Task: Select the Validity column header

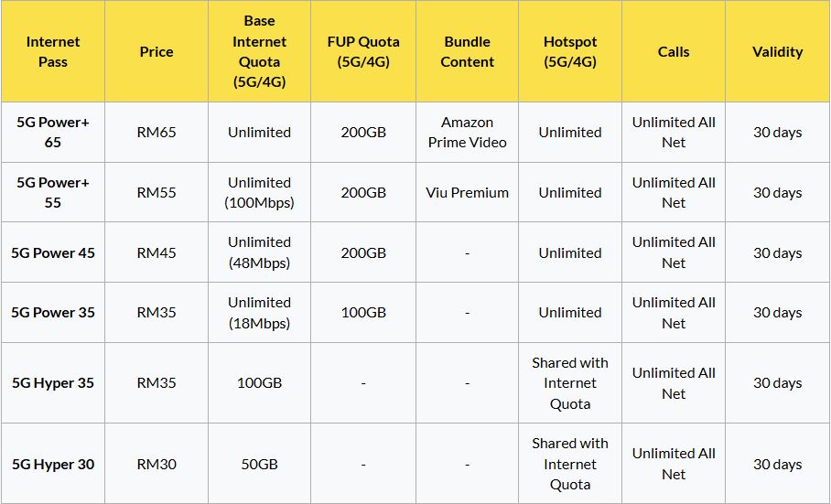Action: coord(777,52)
